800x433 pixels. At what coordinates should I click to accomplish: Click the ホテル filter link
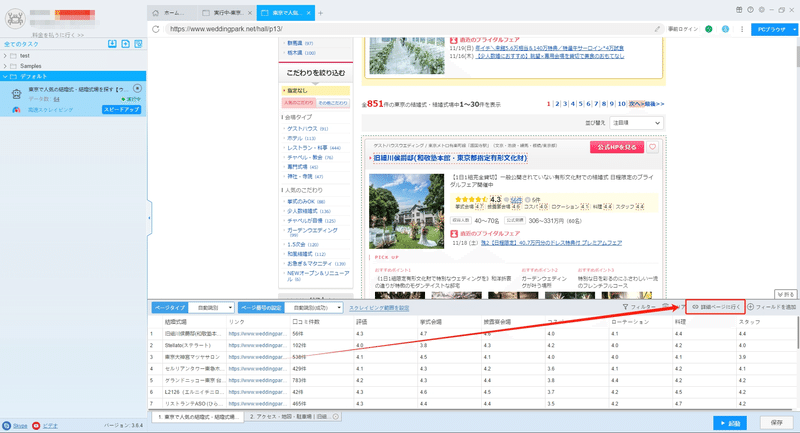(294, 138)
